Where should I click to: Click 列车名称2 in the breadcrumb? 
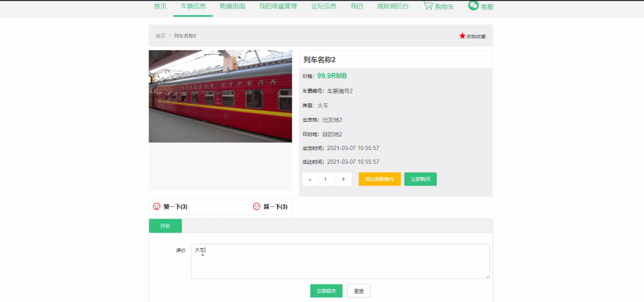click(x=185, y=36)
